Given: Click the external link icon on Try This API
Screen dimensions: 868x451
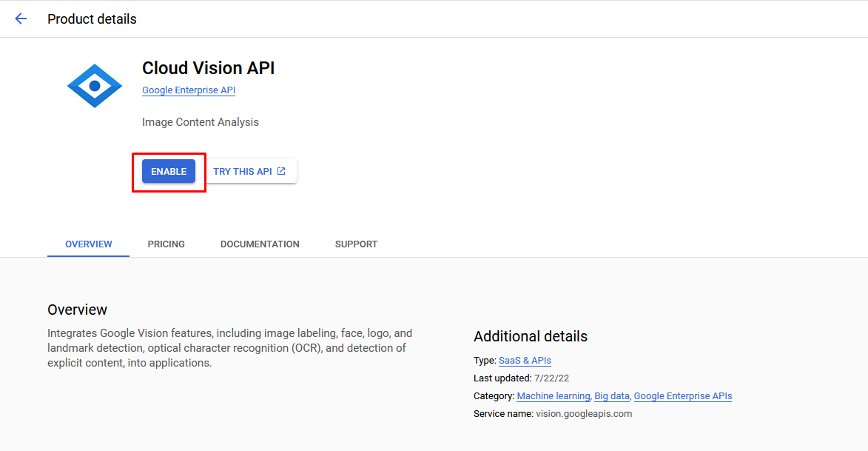Looking at the screenshot, I should [x=281, y=171].
